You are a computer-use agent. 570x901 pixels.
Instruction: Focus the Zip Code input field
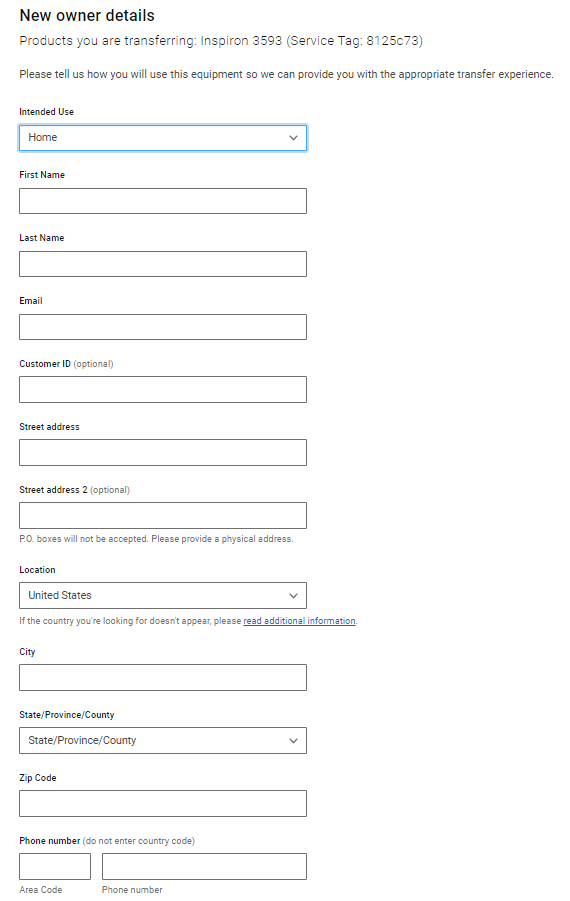[163, 803]
